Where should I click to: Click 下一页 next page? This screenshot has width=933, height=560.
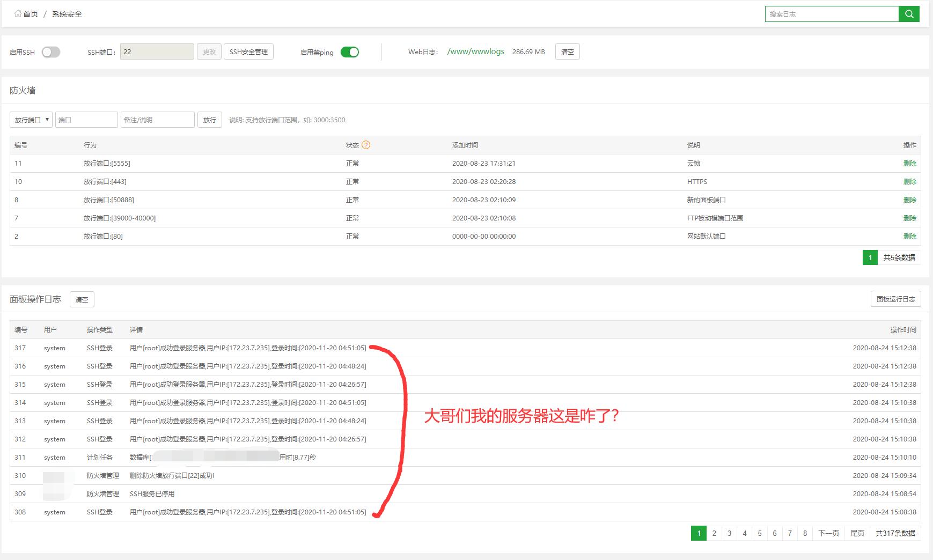tap(828, 533)
